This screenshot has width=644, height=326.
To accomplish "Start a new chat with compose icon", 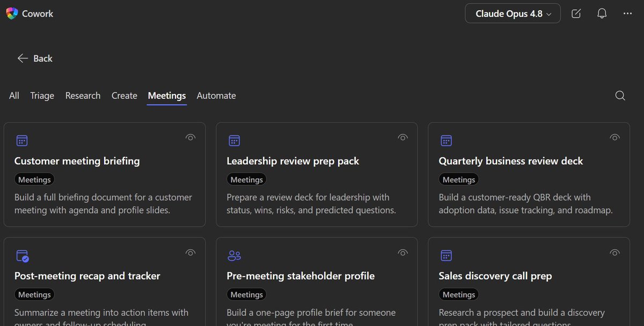I will [x=576, y=13].
